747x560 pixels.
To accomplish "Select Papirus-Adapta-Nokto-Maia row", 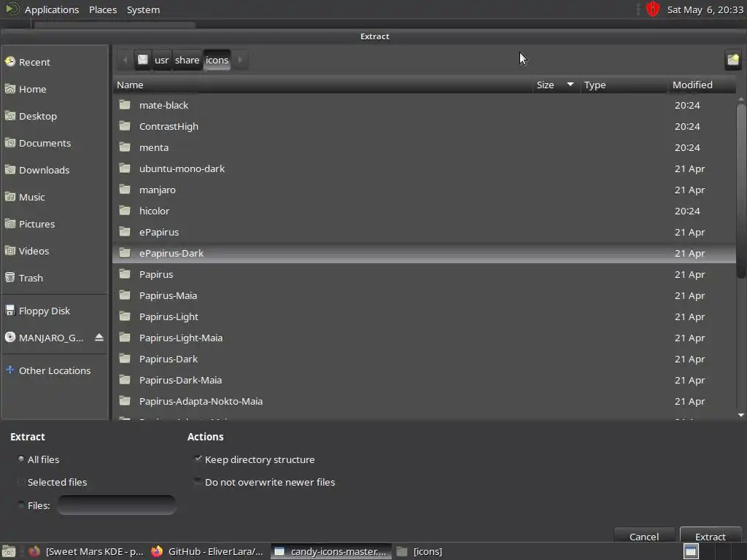I will (x=424, y=401).
